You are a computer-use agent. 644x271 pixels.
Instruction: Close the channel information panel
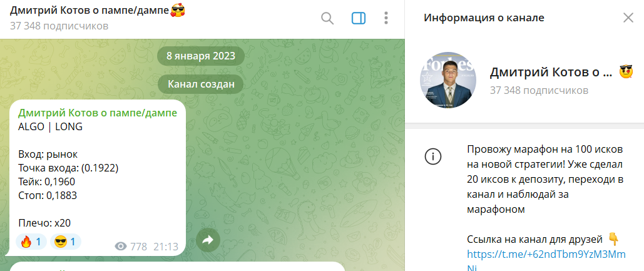point(628,18)
